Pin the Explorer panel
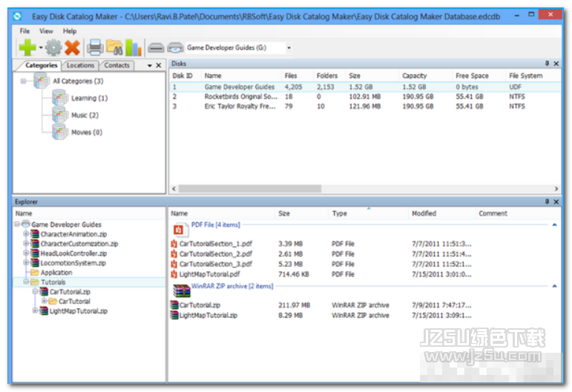The height and width of the screenshot is (392, 572). [547, 202]
